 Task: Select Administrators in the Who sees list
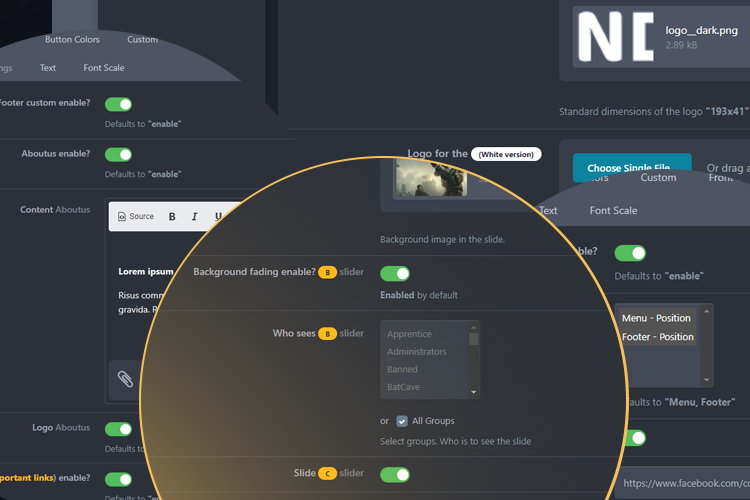click(x=417, y=352)
